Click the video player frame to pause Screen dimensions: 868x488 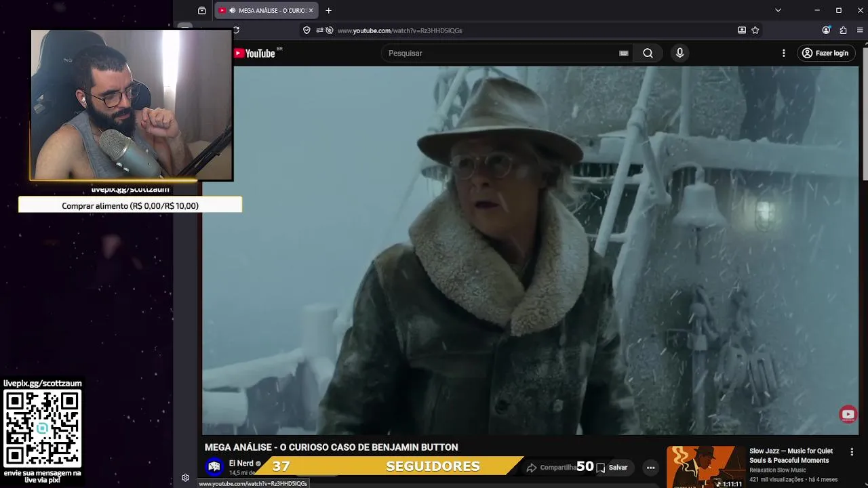point(530,250)
